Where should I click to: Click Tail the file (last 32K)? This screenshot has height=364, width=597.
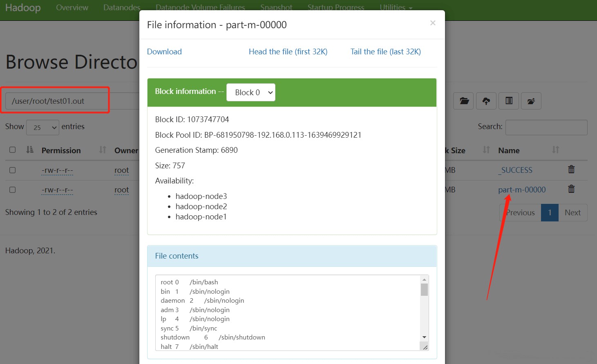coord(385,51)
